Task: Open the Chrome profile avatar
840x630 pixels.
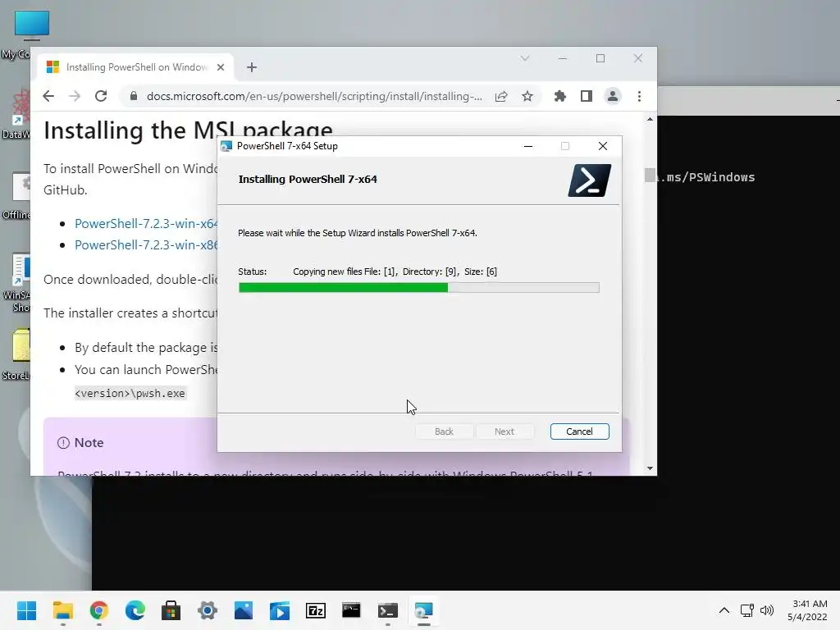Action: click(612, 97)
